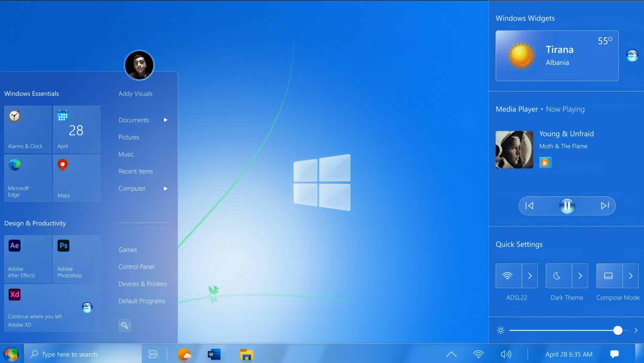
Task: Continue where you left in Adobe XD
Action: click(x=87, y=307)
